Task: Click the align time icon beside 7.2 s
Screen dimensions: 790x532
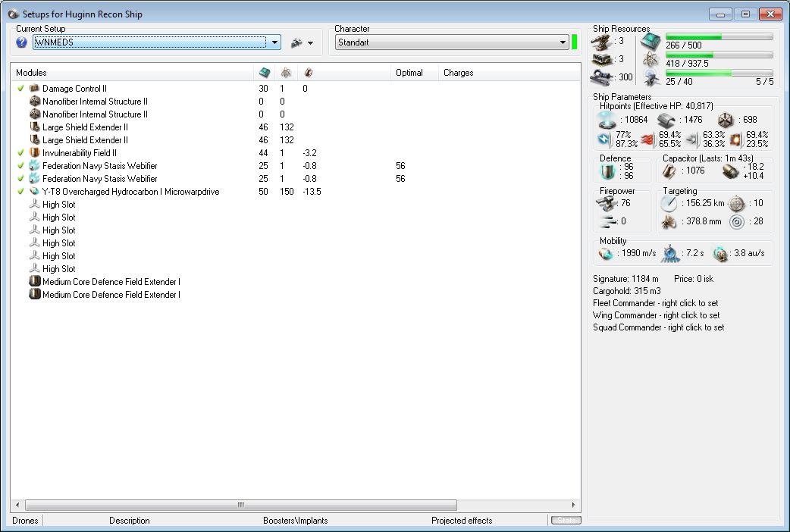Action: click(x=671, y=253)
